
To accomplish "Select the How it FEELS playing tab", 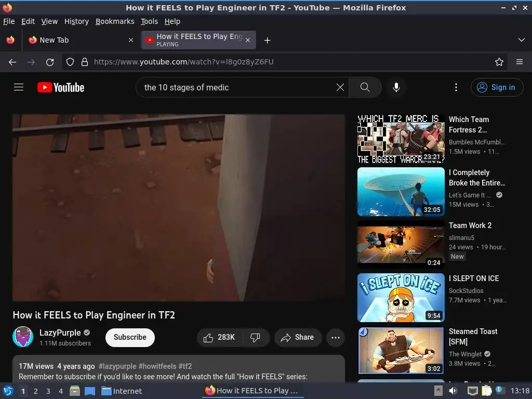I will tap(198, 40).
